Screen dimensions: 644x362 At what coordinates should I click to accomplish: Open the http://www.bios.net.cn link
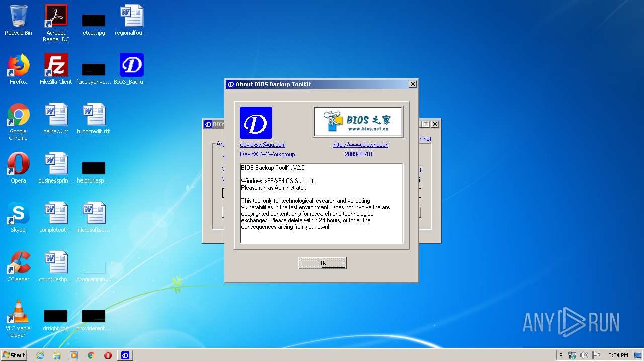361,145
